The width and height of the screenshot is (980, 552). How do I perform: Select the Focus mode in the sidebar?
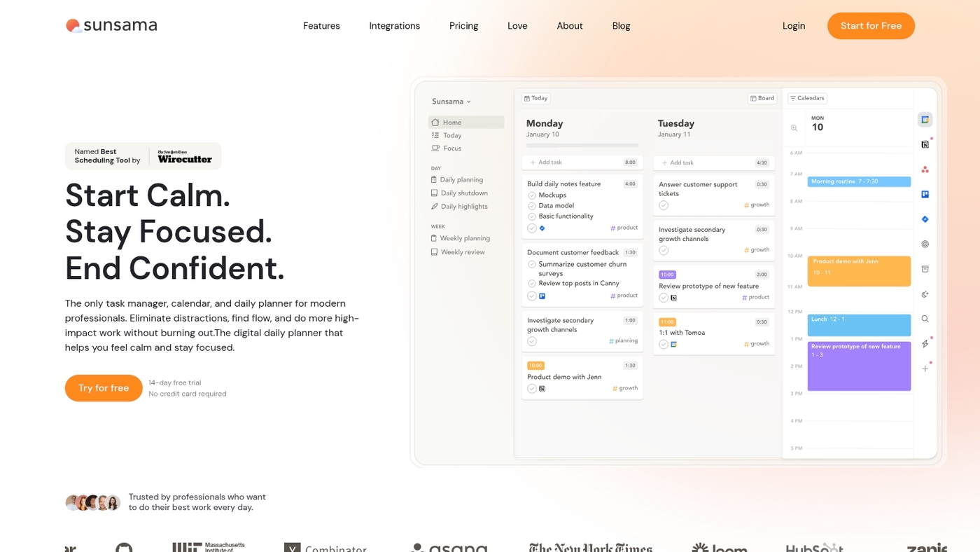coord(451,148)
